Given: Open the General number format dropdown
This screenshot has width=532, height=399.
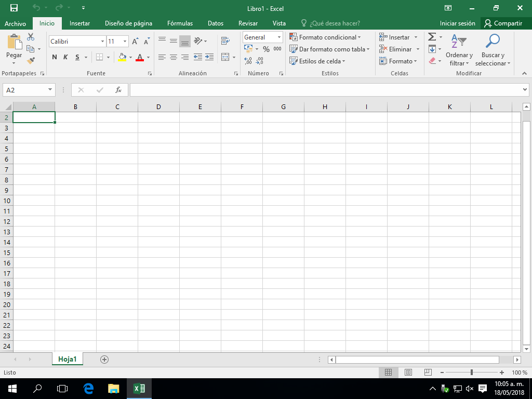Looking at the screenshot, I should 278,37.
